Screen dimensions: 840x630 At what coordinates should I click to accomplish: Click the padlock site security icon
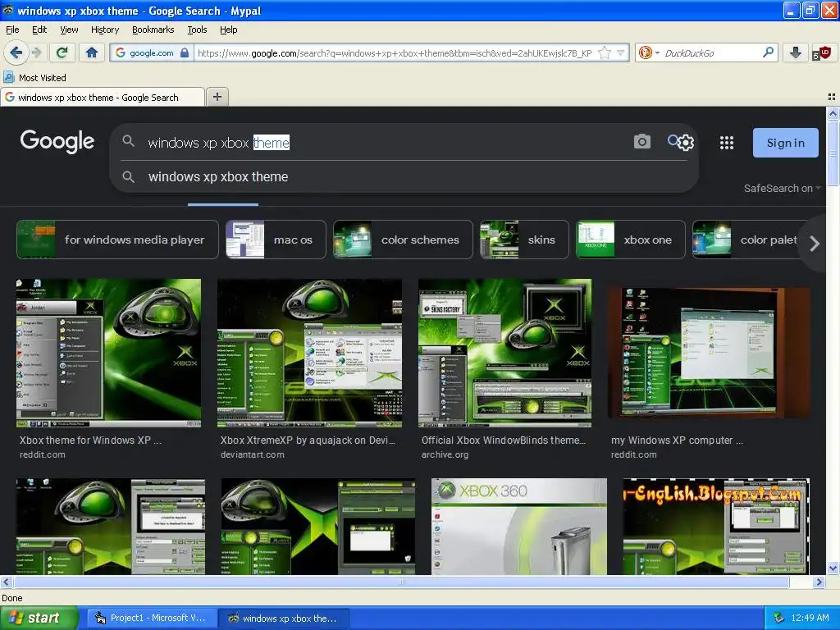185,52
